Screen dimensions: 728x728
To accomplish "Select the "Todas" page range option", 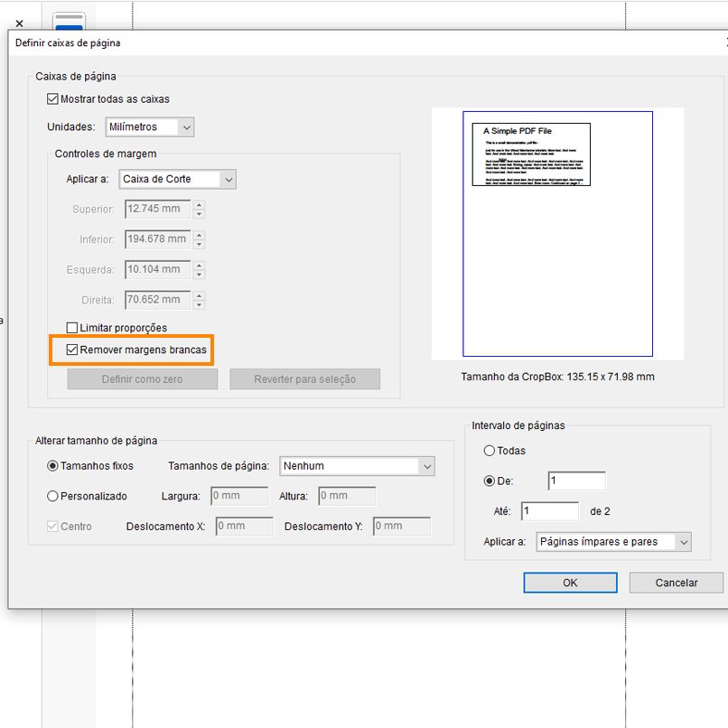I will [489, 451].
